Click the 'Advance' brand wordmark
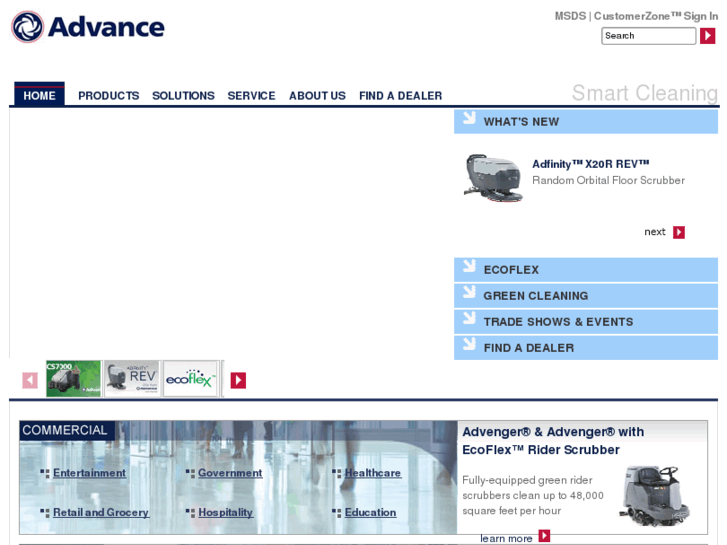Image resolution: width=727 pixels, height=545 pixels. 106,27
